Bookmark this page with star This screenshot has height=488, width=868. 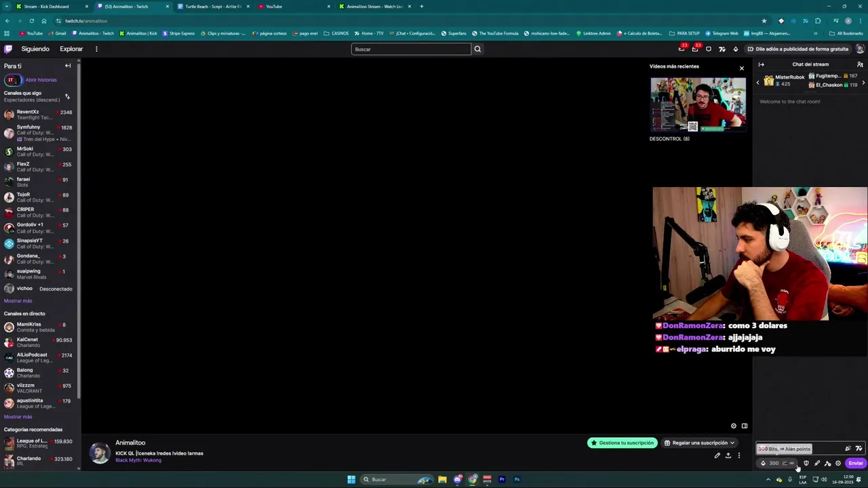tap(764, 20)
